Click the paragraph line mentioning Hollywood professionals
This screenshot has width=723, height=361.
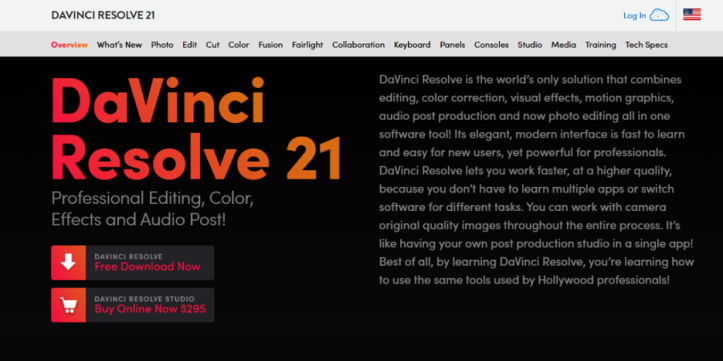[524, 280]
